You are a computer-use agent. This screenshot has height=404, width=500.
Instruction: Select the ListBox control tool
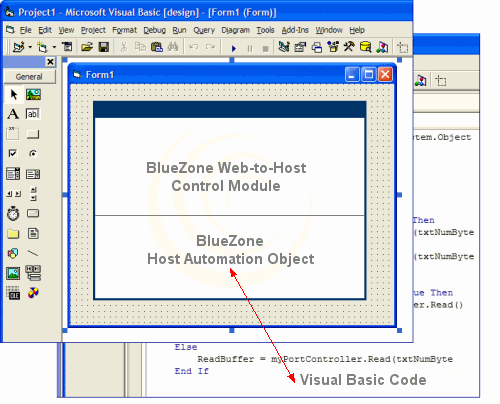(x=33, y=174)
